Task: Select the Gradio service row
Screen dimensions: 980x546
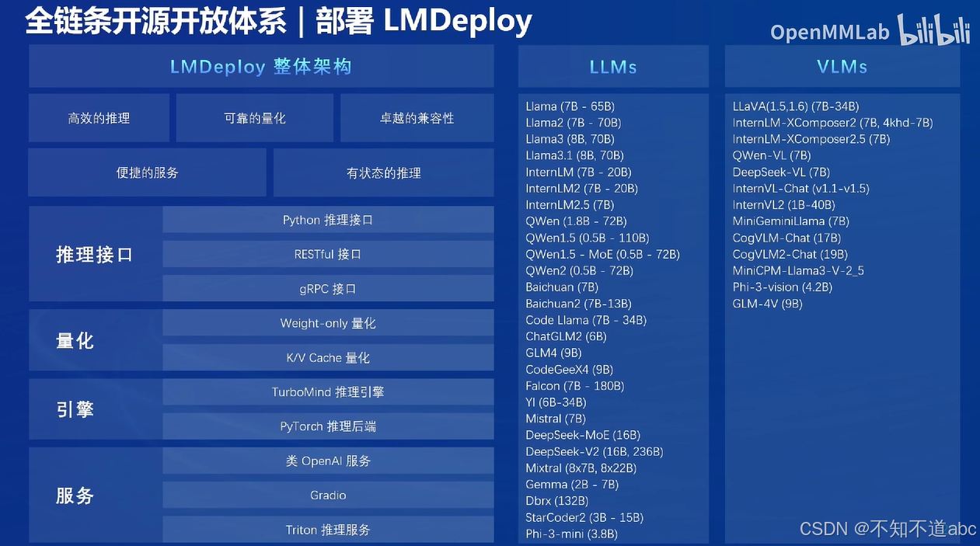Action: [328, 495]
